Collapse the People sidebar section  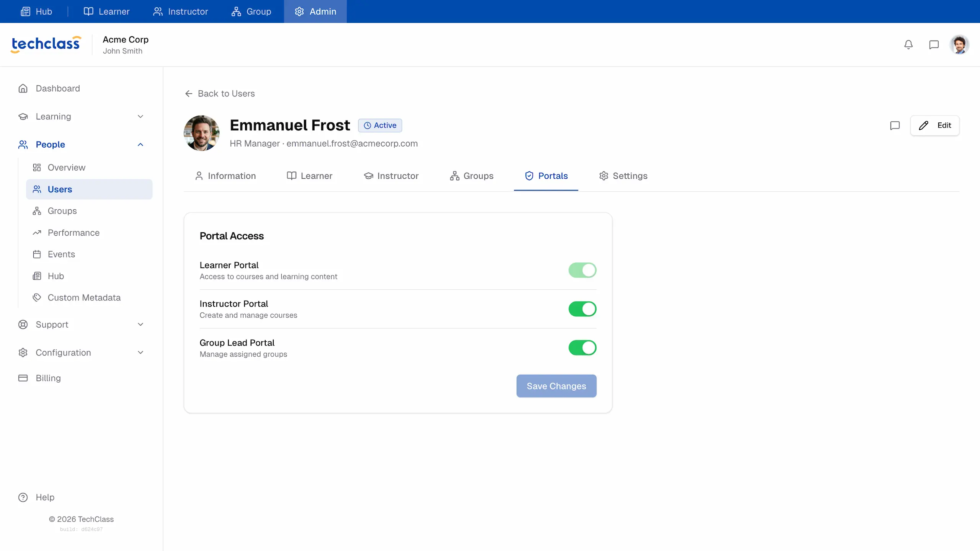(x=140, y=145)
